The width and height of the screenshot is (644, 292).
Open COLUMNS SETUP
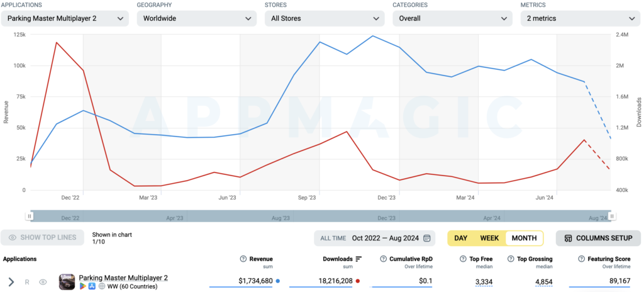pyautogui.click(x=598, y=238)
